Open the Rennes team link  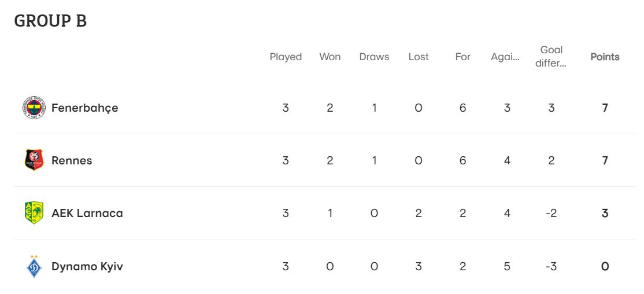[x=72, y=160]
